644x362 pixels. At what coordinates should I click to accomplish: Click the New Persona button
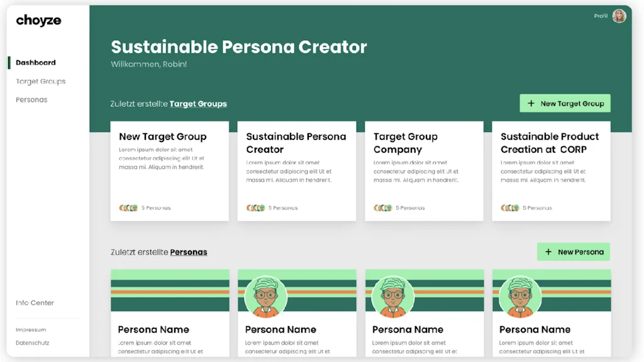coord(574,251)
